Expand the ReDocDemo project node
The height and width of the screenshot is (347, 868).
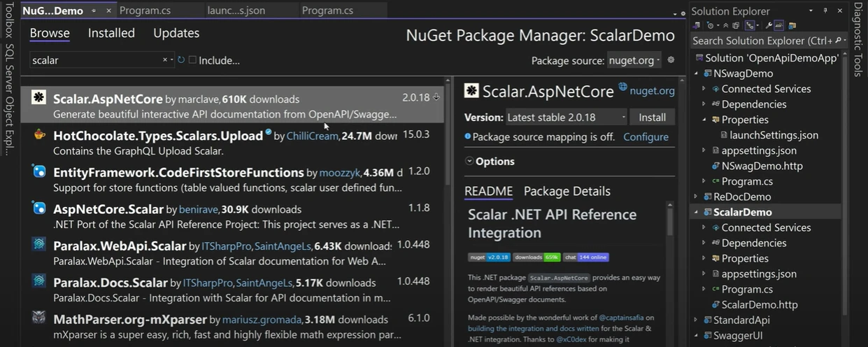[696, 197]
